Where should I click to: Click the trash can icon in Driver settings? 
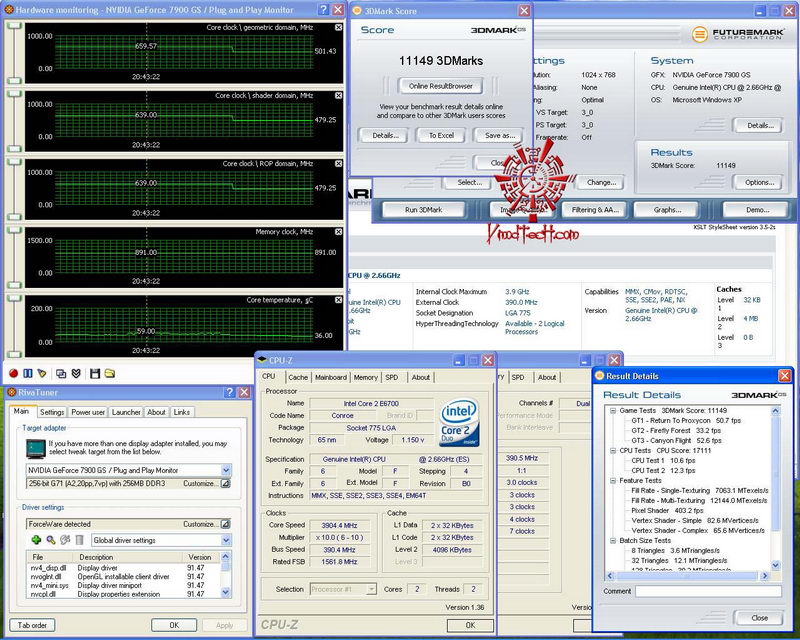79,540
